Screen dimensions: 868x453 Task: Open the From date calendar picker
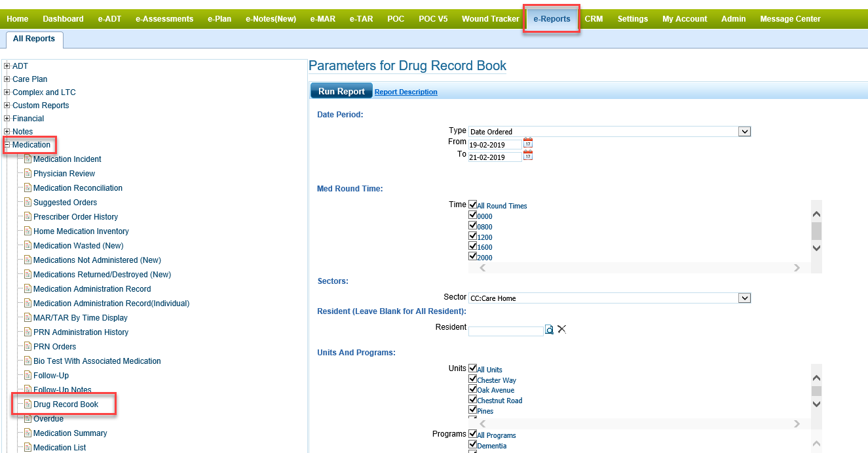[x=528, y=142]
